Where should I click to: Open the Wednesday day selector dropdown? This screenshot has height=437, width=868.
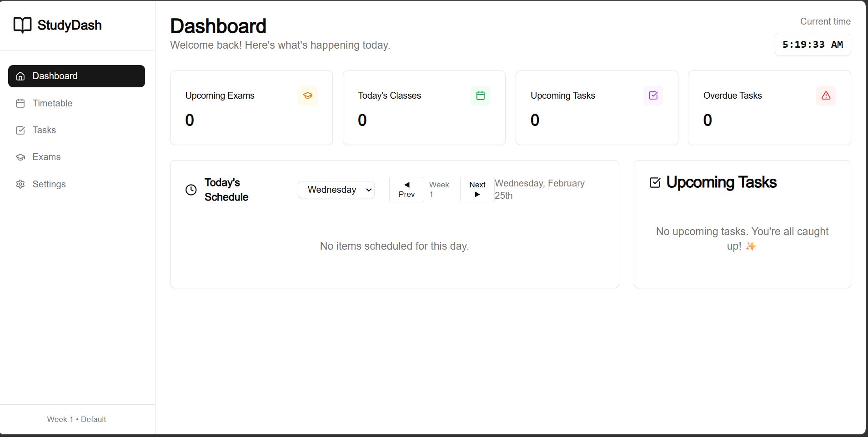tap(336, 190)
